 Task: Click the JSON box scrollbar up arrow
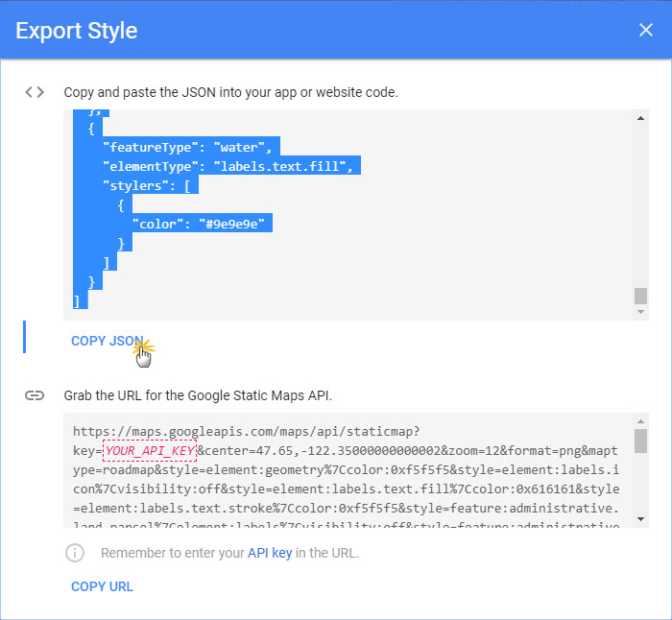640,117
